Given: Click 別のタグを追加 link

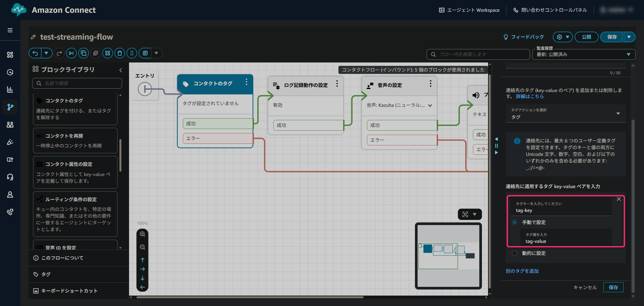Looking at the screenshot, I should point(522,271).
